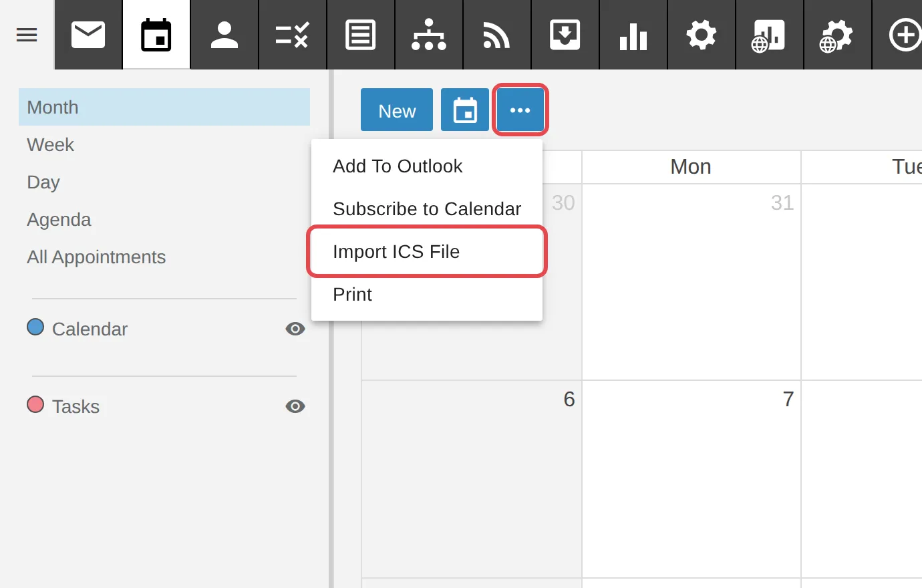Switch to Week view
This screenshot has width=922, height=588.
[x=164, y=144]
